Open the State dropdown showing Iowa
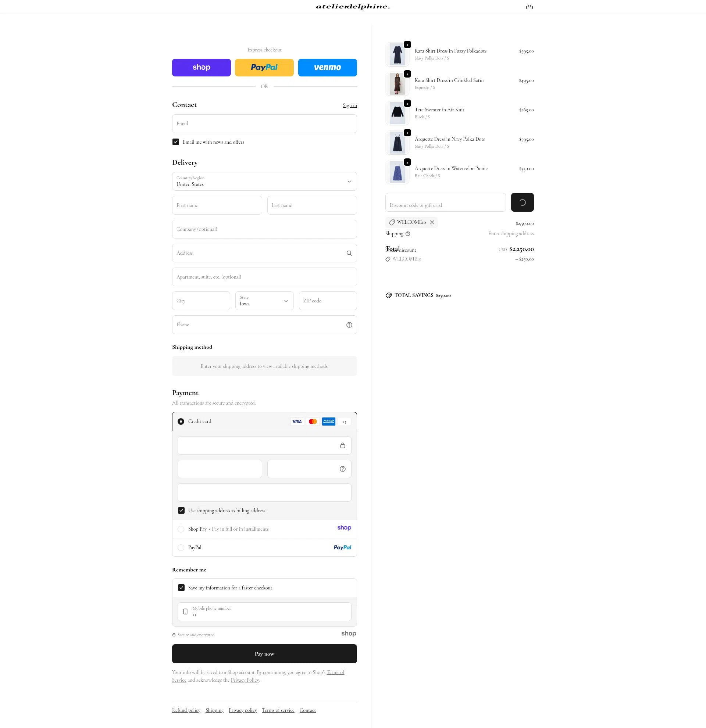 264,301
